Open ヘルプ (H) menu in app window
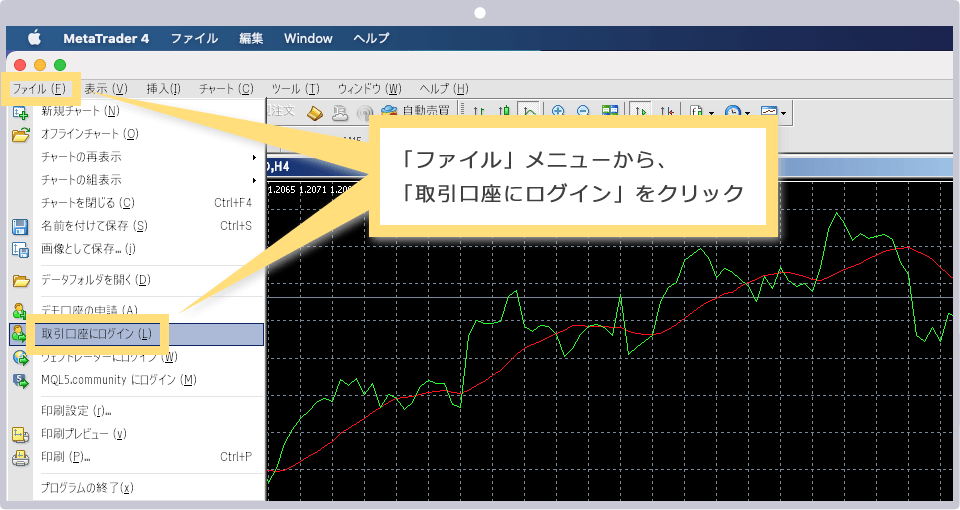This screenshot has width=960, height=510. pyautogui.click(x=444, y=89)
